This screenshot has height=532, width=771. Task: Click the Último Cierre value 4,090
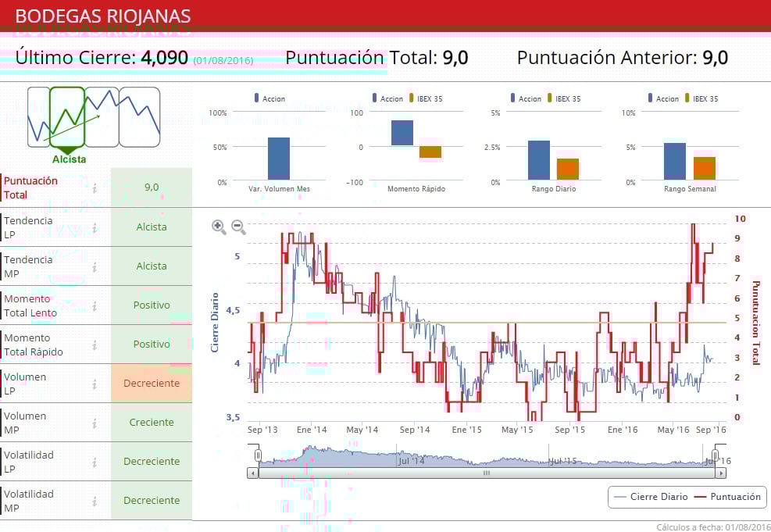tap(164, 58)
